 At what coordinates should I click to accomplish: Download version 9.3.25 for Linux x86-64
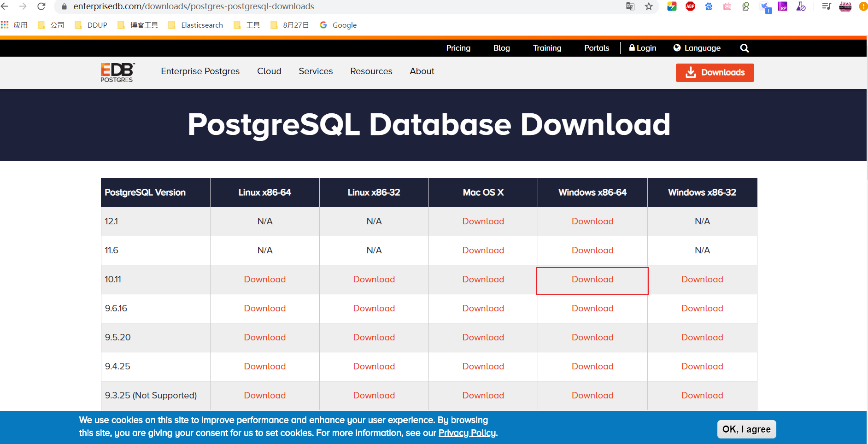265,395
